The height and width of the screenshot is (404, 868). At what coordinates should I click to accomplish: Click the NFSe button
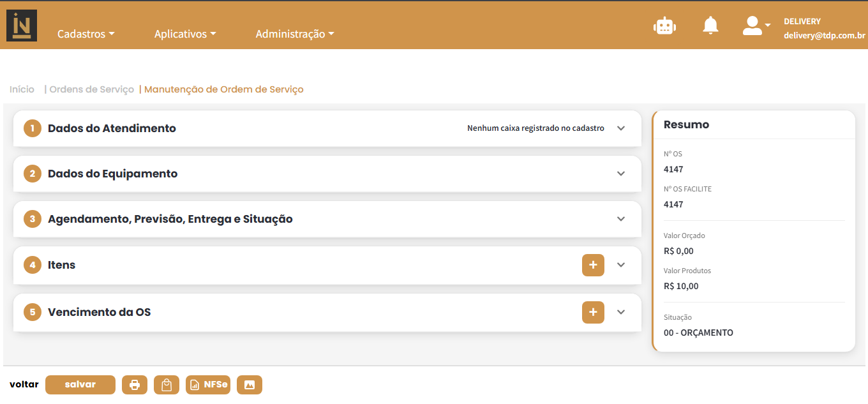(x=208, y=385)
